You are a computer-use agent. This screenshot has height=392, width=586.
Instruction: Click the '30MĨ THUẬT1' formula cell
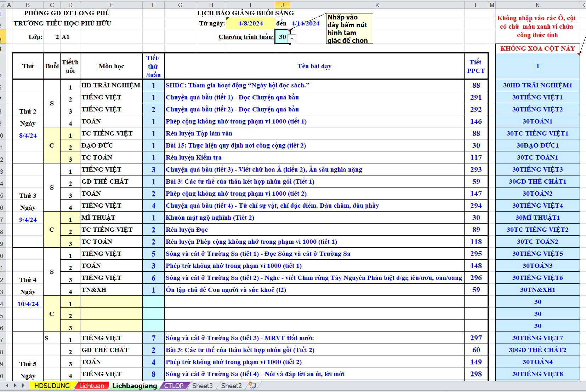537,218
